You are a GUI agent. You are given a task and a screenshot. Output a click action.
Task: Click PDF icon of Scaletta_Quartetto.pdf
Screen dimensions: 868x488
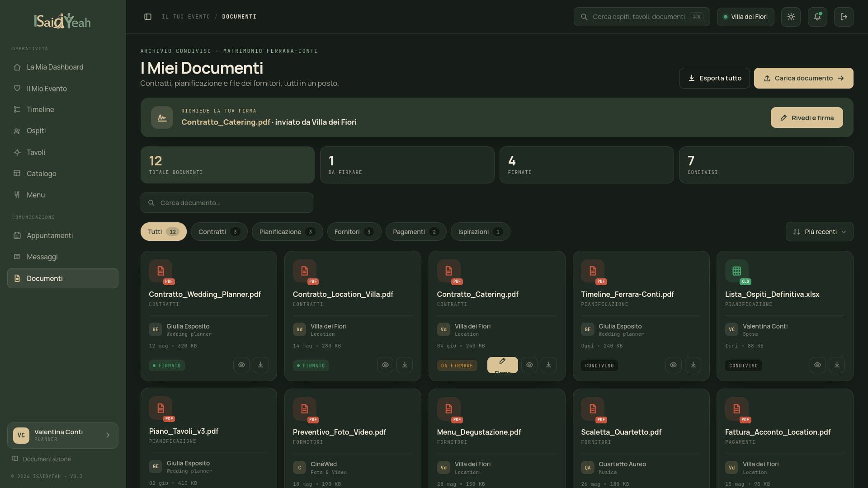593,409
